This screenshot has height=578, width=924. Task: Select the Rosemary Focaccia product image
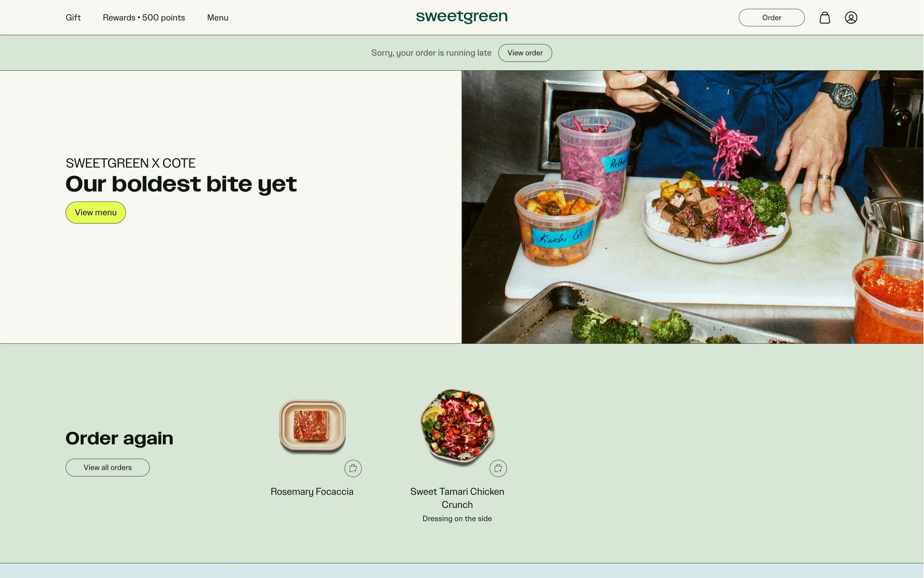point(312,427)
